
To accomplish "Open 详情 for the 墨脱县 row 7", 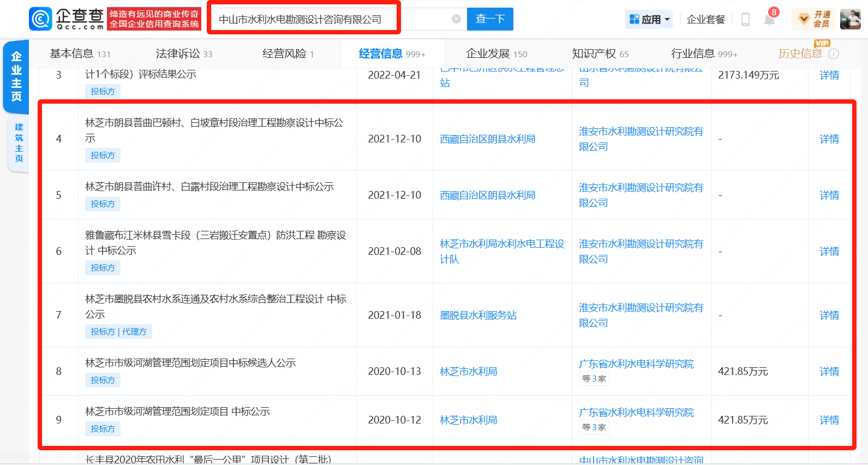I will click(x=829, y=315).
